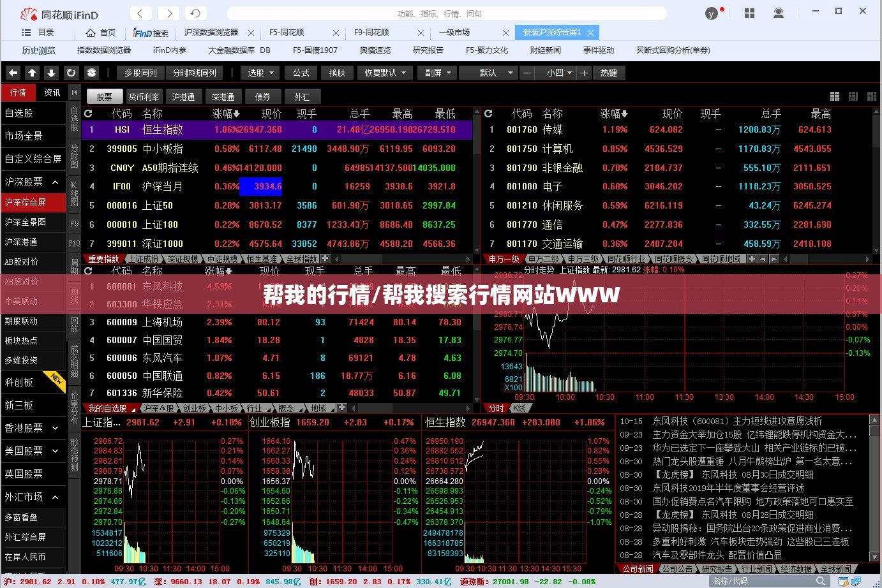Click the 公式 button
Image resolution: width=882 pixels, height=588 pixels.
click(301, 73)
